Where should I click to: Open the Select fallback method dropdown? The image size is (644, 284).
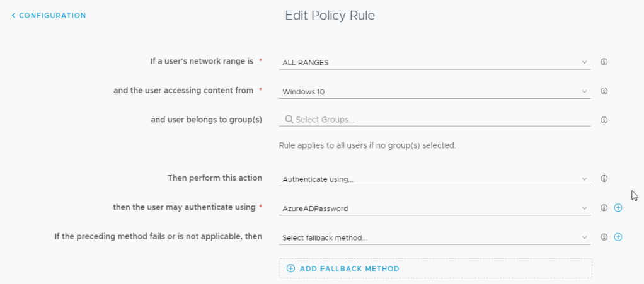pyautogui.click(x=435, y=237)
